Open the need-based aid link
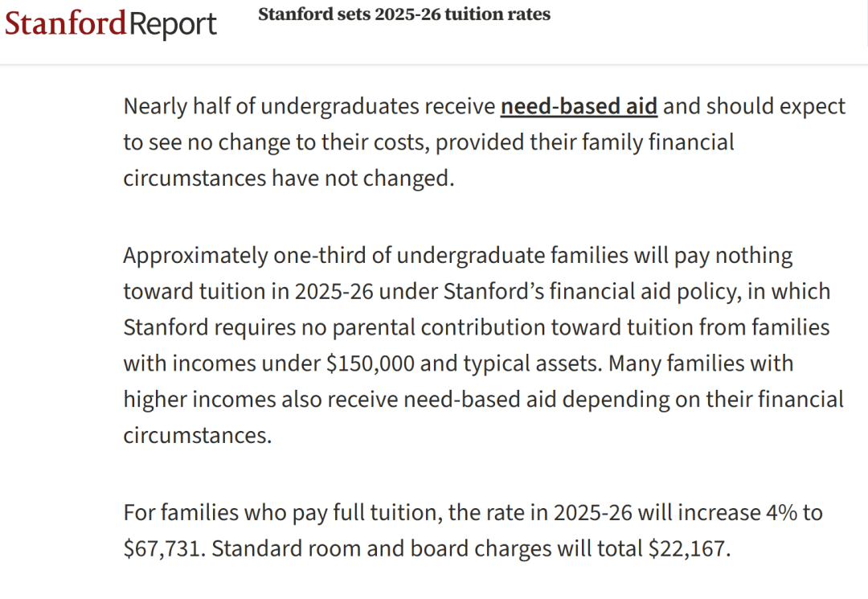 [x=579, y=106]
